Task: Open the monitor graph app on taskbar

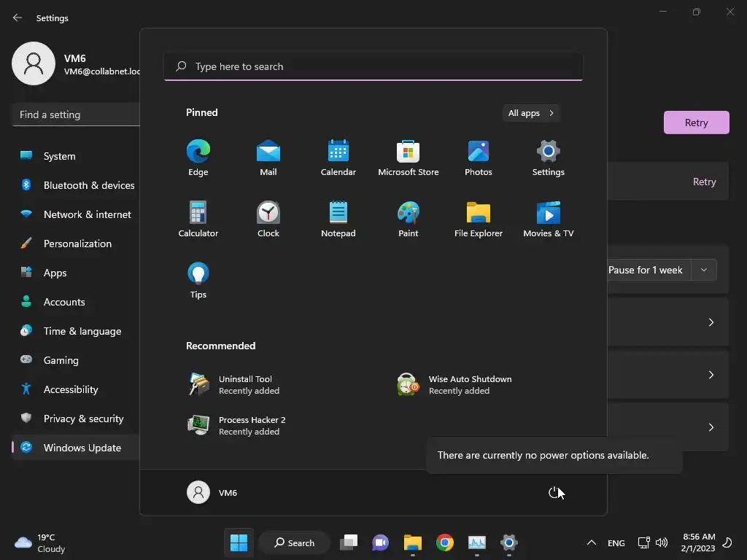Action: [x=477, y=542]
